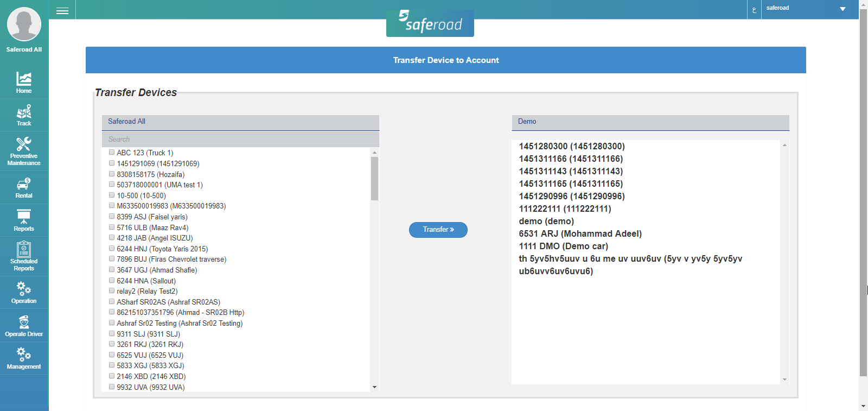868x411 pixels.
Task: Click the Transfer Device to Account title bar
Action: click(446, 60)
